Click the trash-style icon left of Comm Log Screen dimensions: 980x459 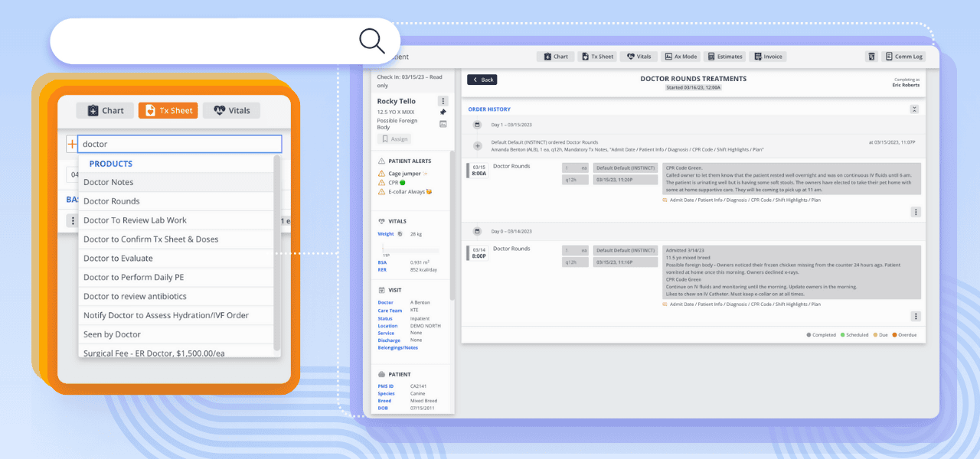coord(871,57)
